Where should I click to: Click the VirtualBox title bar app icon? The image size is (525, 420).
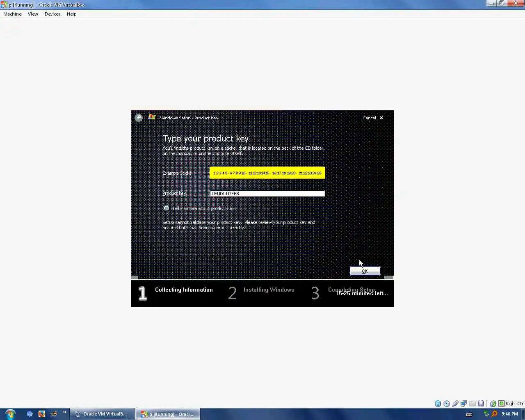[4, 5]
